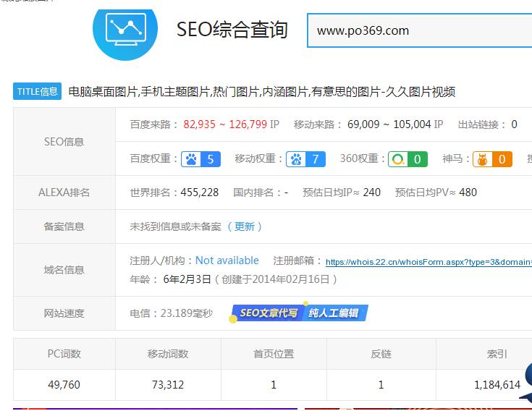Click the Baidu paw icon for 百度权重
The height and width of the screenshot is (411, 532).
(191, 159)
